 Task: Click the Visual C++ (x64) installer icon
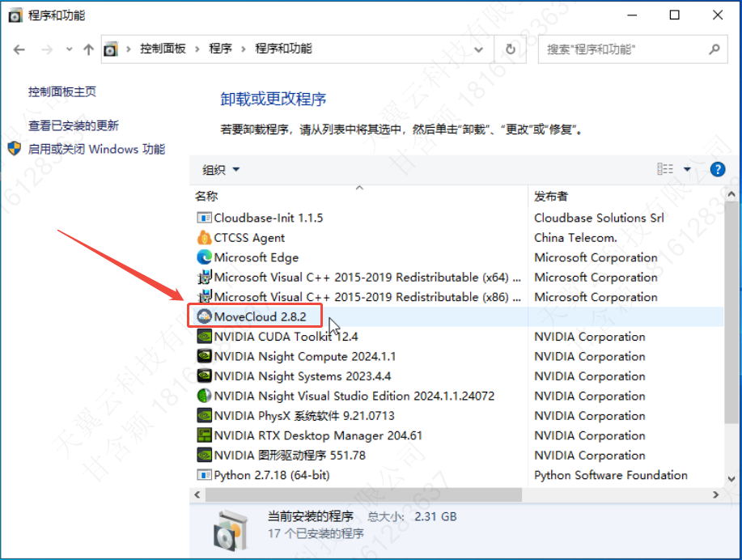(x=204, y=277)
